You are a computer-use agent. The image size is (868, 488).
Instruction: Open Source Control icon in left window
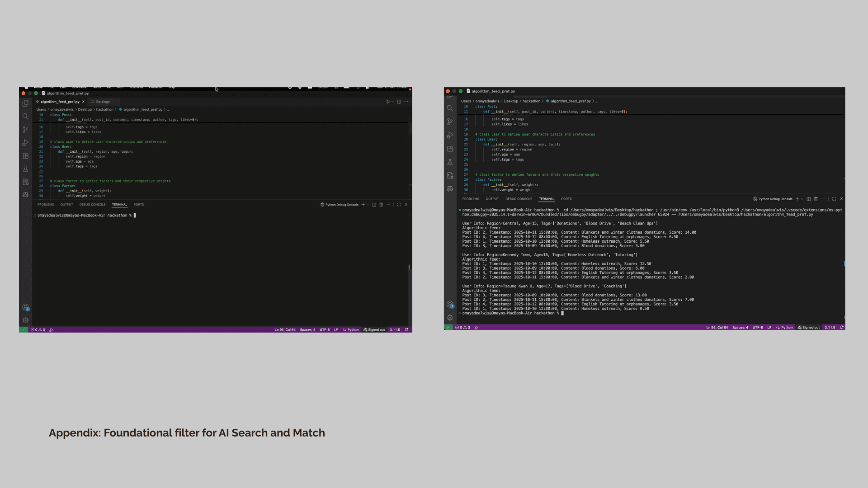point(25,130)
